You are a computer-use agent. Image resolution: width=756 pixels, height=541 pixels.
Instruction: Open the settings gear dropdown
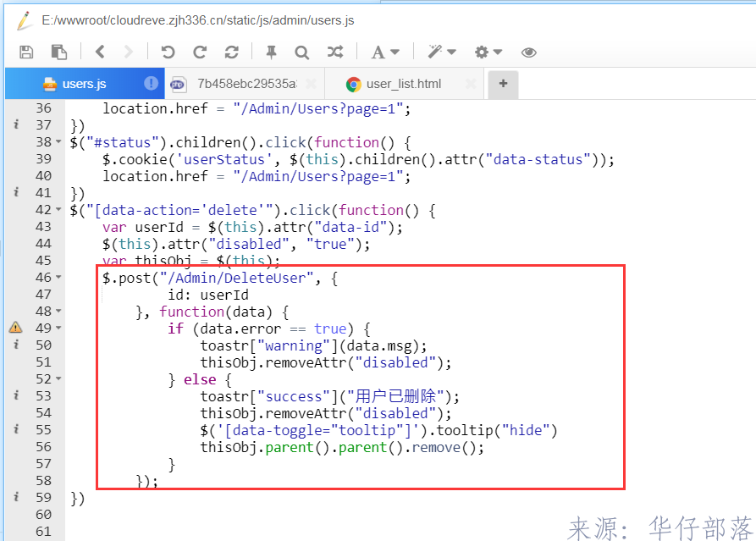pyautogui.click(x=488, y=52)
